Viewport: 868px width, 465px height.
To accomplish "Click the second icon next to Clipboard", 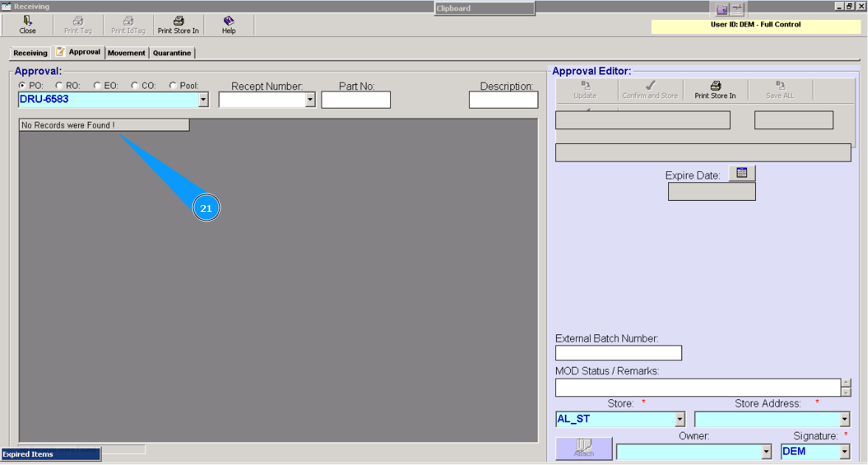I will 737,10.
